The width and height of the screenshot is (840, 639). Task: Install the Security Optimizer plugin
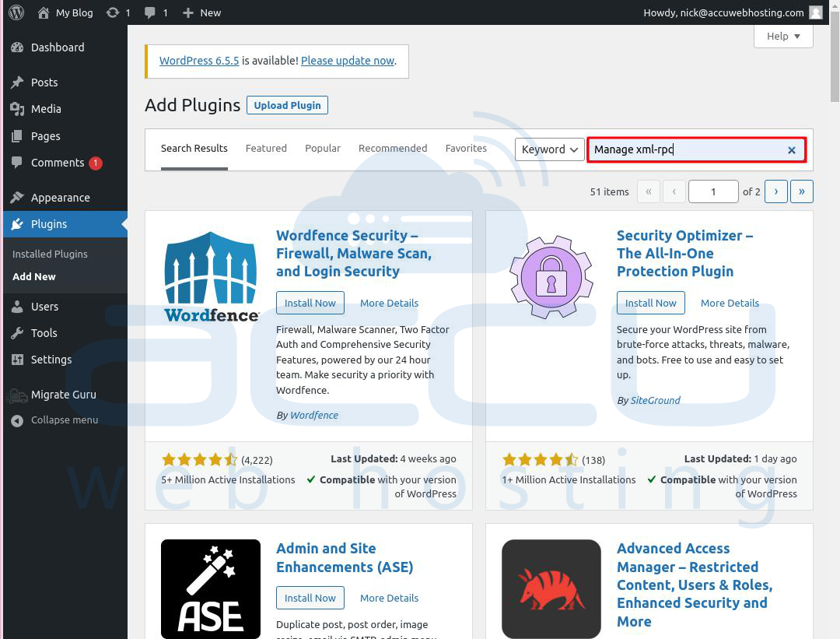coord(651,303)
